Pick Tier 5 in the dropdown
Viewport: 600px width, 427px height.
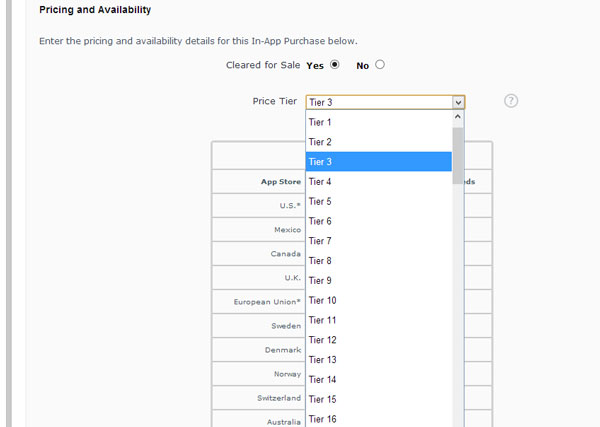(x=378, y=202)
